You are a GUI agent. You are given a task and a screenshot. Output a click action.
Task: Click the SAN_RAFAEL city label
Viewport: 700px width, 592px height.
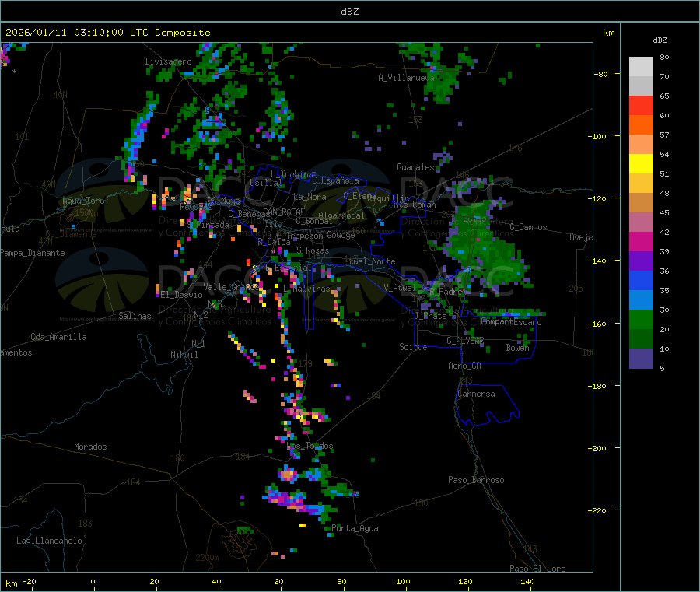(285, 212)
